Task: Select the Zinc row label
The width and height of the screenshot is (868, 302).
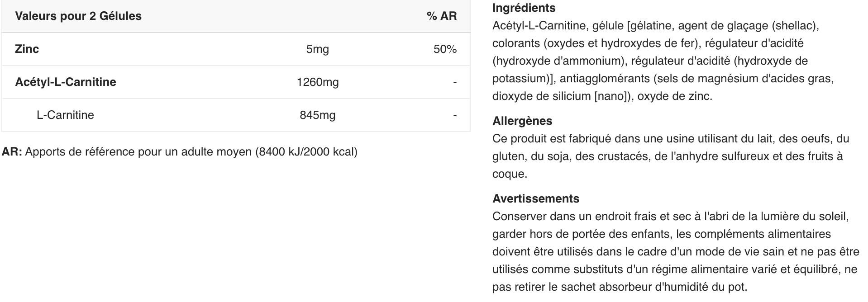Action: [27, 49]
